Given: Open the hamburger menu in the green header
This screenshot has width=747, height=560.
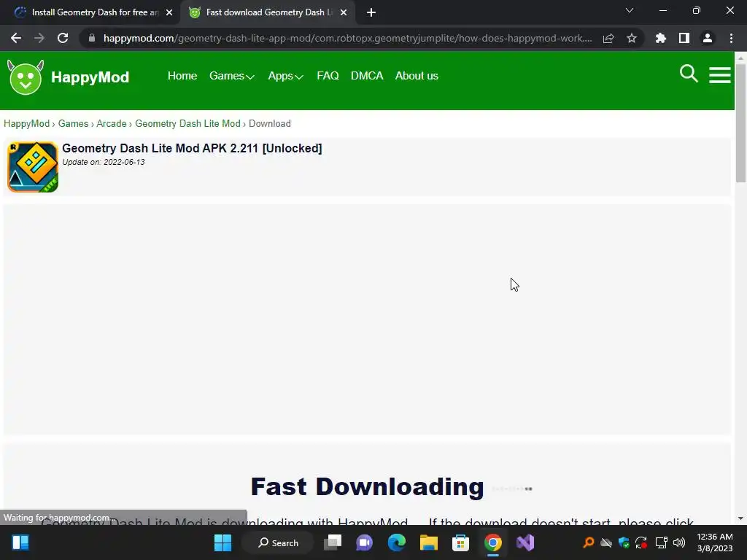Looking at the screenshot, I should click(720, 75).
